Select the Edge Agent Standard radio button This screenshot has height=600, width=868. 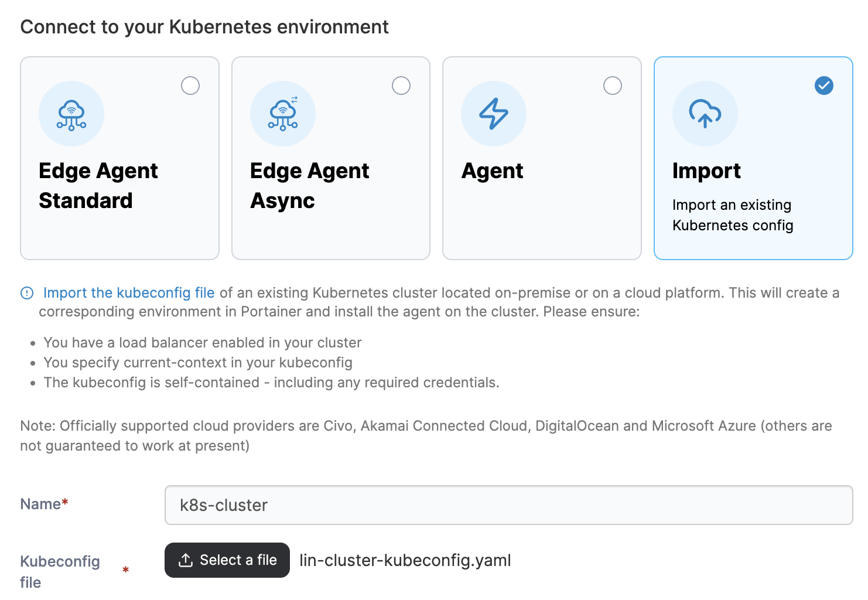[190, 86]
